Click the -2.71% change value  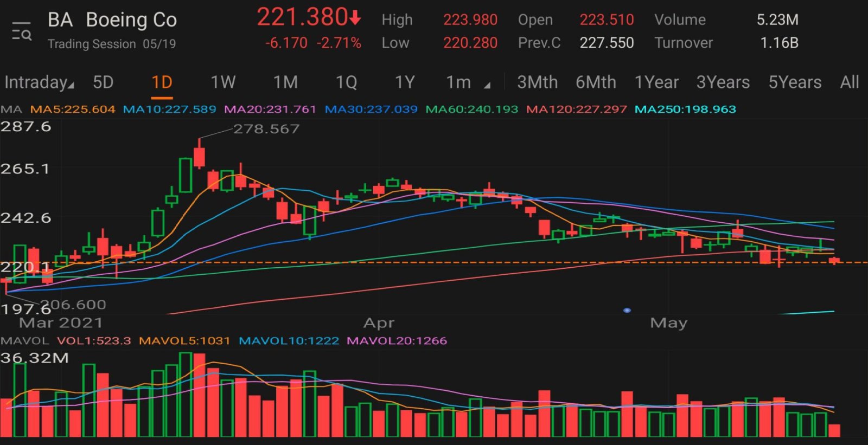(x=339, y=43)
